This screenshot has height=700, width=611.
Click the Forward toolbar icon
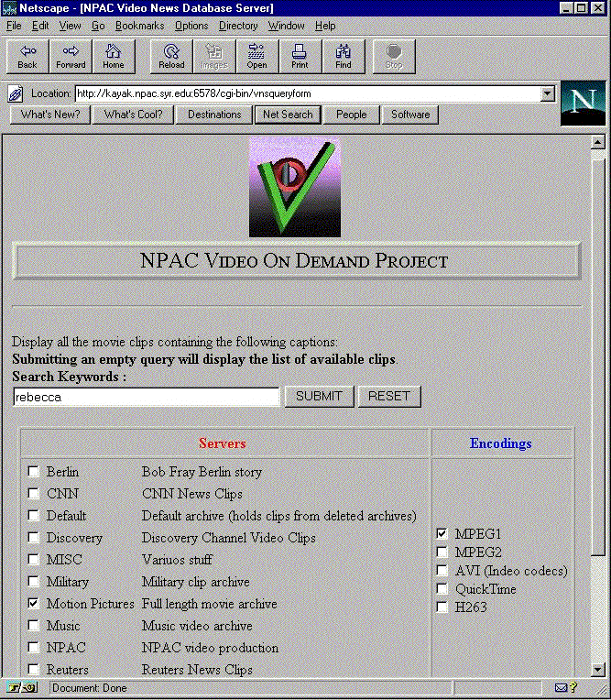71,56
